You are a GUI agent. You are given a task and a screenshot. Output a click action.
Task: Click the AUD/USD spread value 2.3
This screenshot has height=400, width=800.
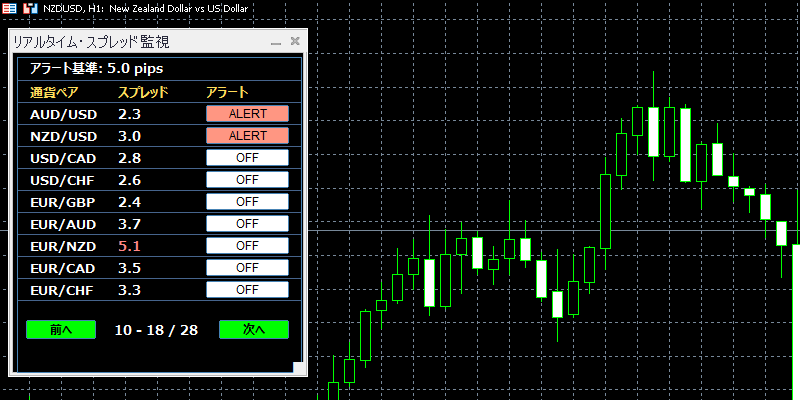click(x=129, y=114)
